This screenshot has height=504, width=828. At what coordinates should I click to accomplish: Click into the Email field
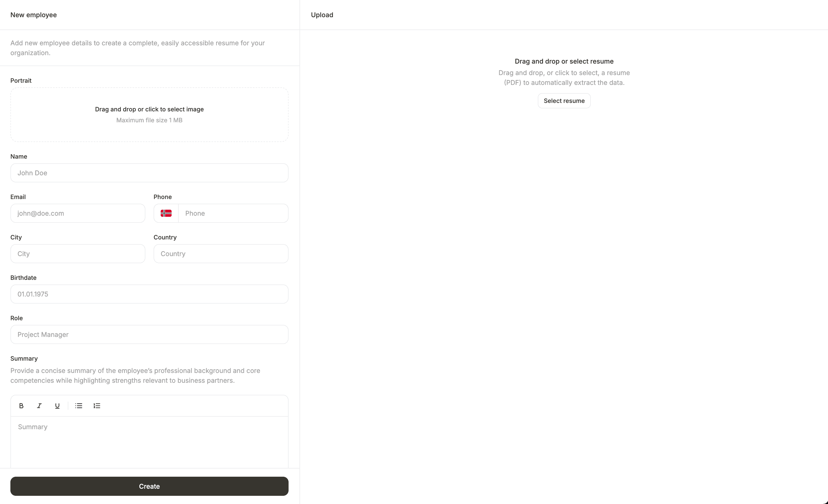[x=78, y=213]
